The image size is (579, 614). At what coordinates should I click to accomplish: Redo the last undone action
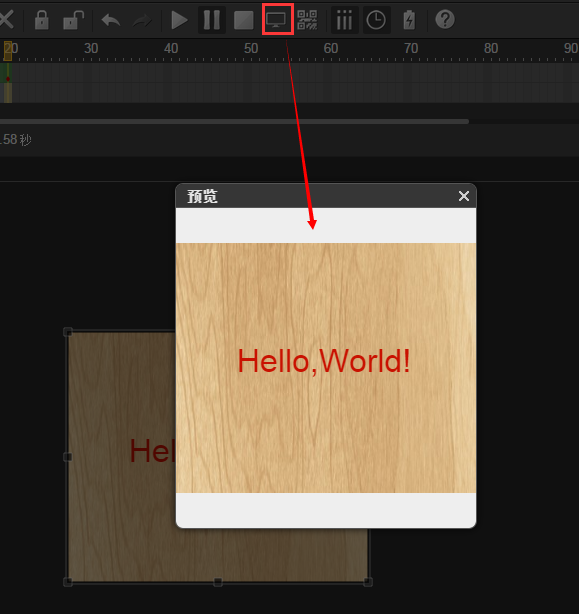(142, 20)
